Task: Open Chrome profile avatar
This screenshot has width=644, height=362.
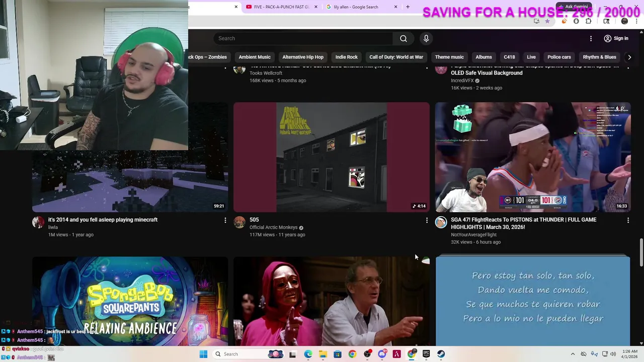Action: 624,21
